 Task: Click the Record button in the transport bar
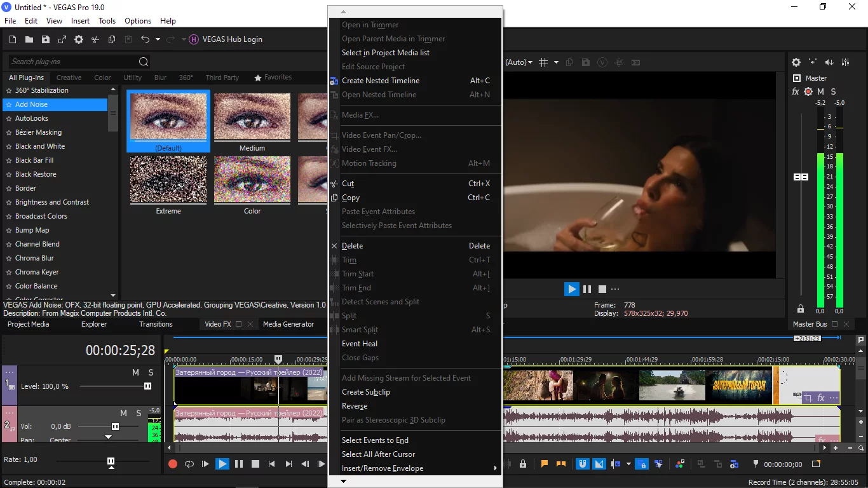coord(172,464)
